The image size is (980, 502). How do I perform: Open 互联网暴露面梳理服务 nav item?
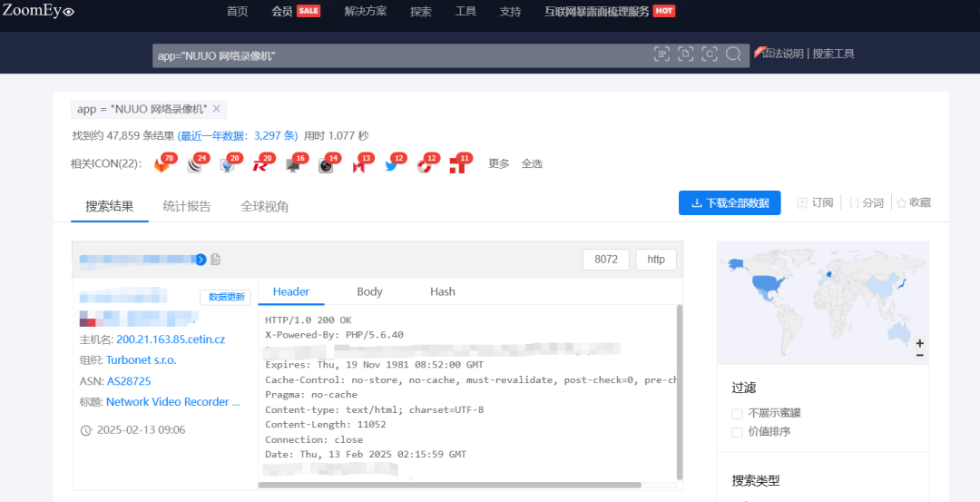pos(597,11)
